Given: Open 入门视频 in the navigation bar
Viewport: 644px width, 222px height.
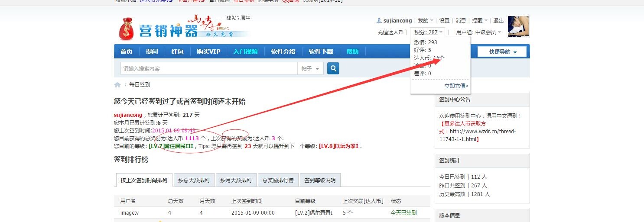Looking at the screenshot, I should [x=245, y=51].
